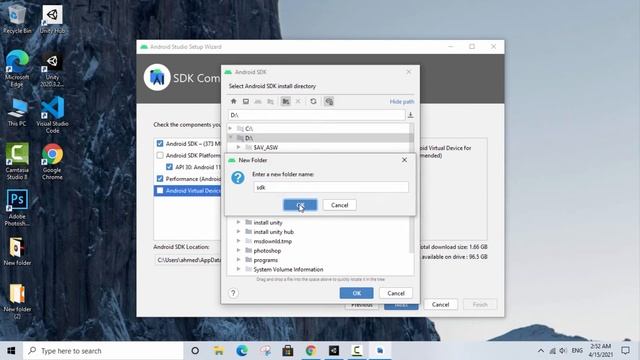The image size is (640, 360).
Task: Jump to desktop directory in SDK chooser
Action: tap(246, 101)
